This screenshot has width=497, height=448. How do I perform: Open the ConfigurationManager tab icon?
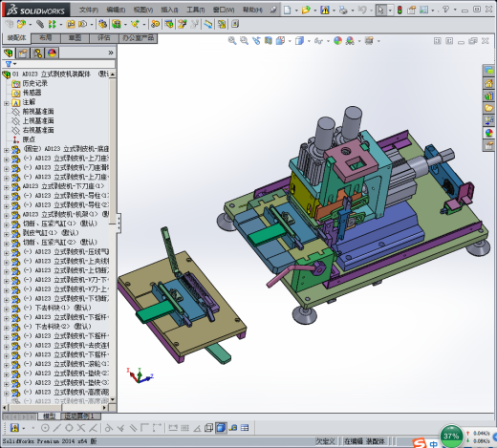[x=37, y=53]
